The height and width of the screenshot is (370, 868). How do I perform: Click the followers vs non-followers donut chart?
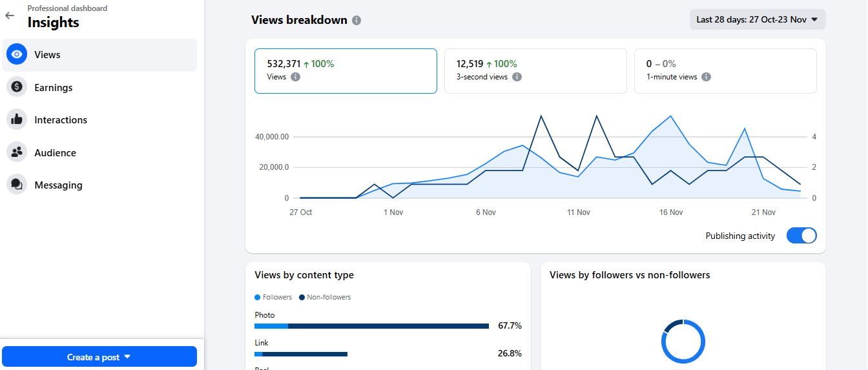point(683,341)
